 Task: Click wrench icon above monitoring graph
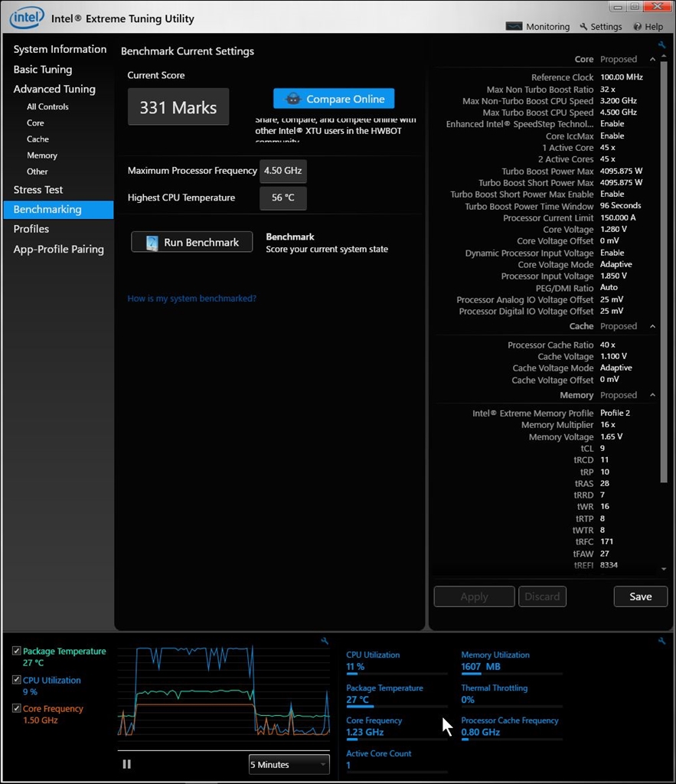[x=325, y=641]
